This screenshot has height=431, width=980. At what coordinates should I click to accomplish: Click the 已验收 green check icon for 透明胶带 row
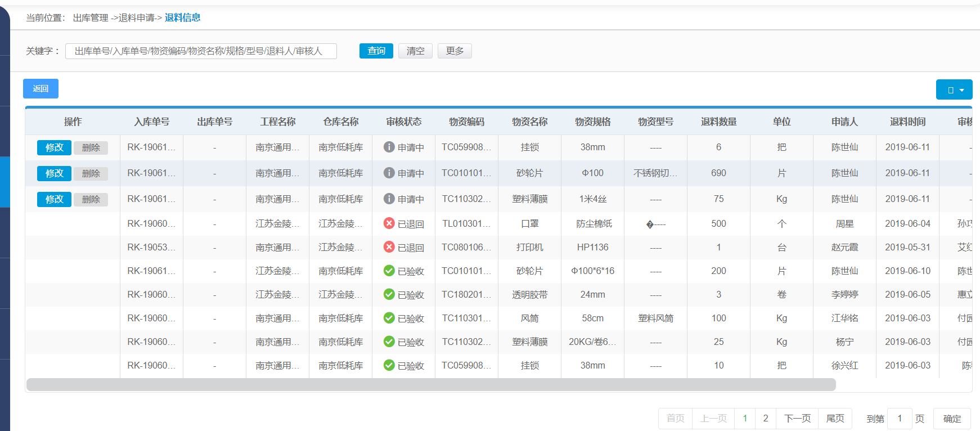click(389, 294)
